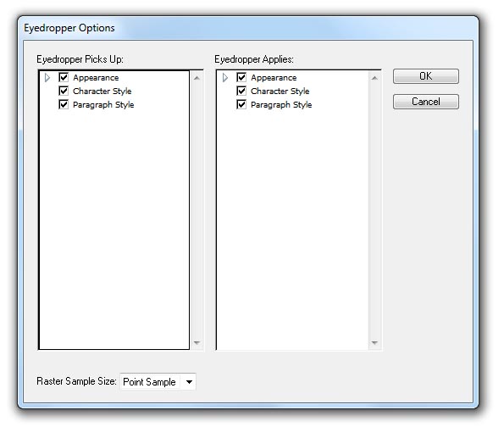Click the up arrow of the Picks Up scrollbar
Image resolution: width=504 pixels, height=438 pixels.
tap(197, 78)
